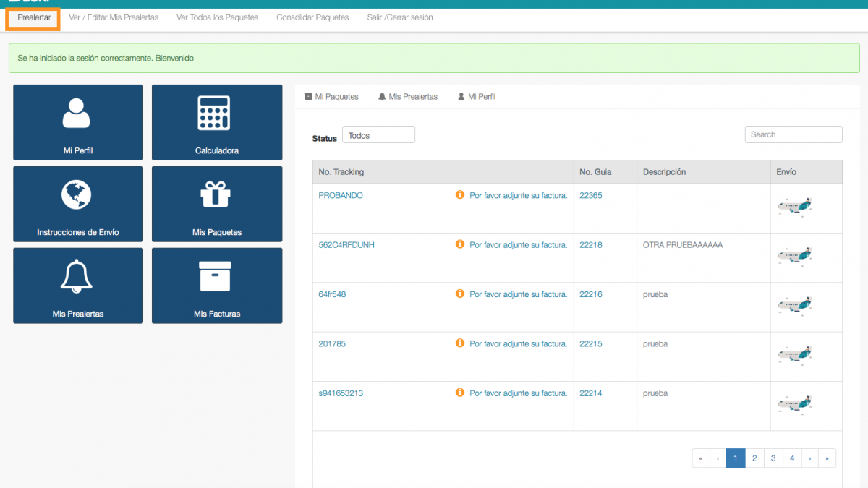
Task: Open Mis Facturas box tile
Action: point(217,286)
